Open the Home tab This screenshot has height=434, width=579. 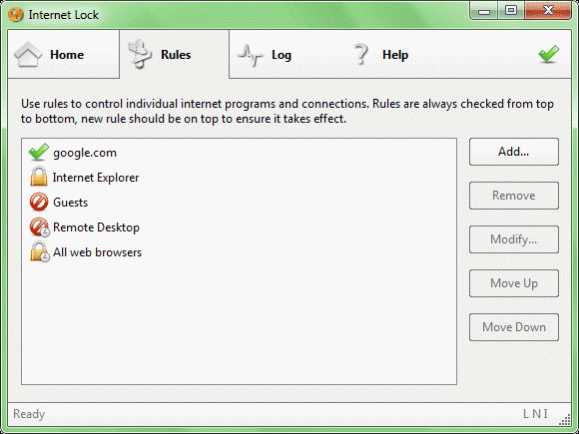[64, 54]
